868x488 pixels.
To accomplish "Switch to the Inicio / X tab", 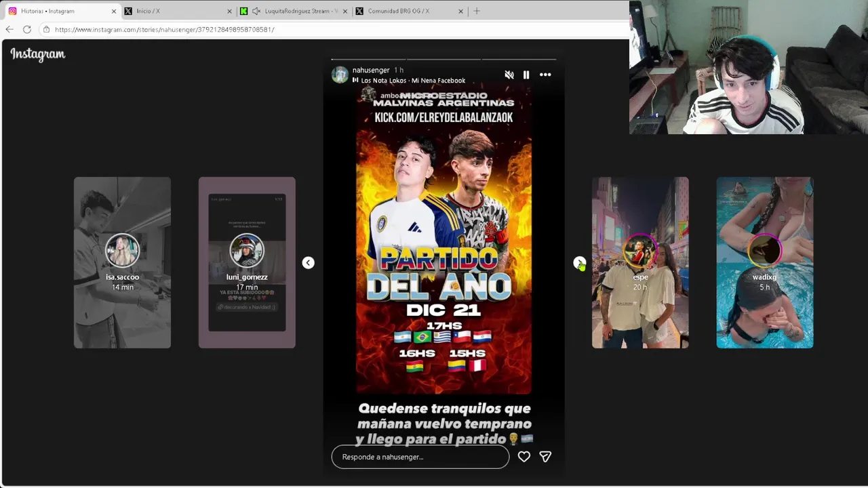I will pyautogui.click(x=178, y=11).
